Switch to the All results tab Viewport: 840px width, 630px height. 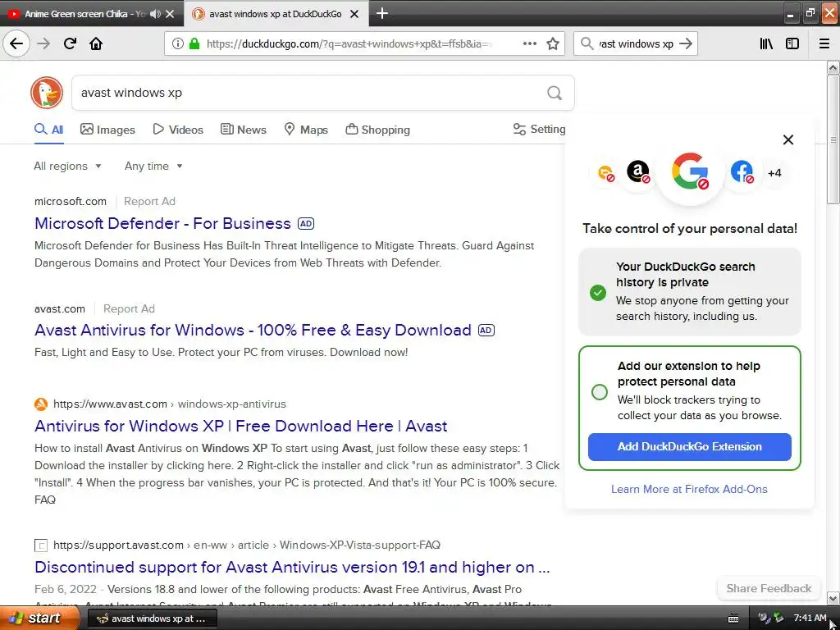pyautogui.click(x=48, y=130)
